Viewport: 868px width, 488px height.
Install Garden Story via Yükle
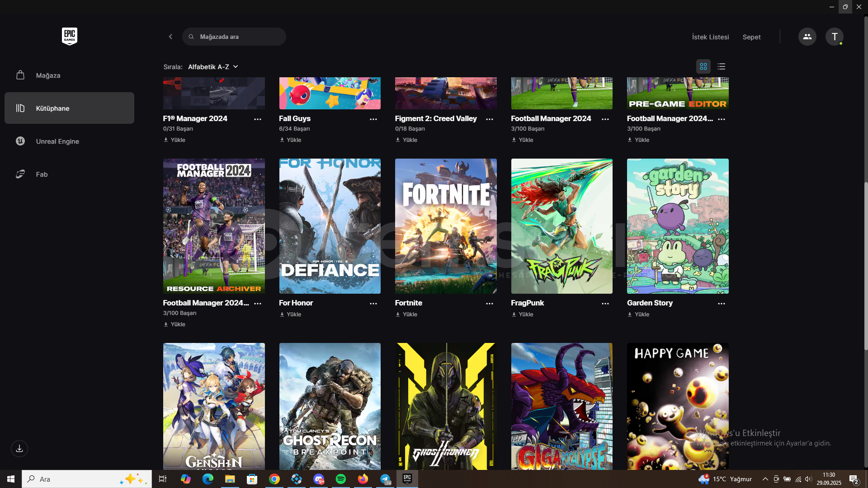point(638,314)
